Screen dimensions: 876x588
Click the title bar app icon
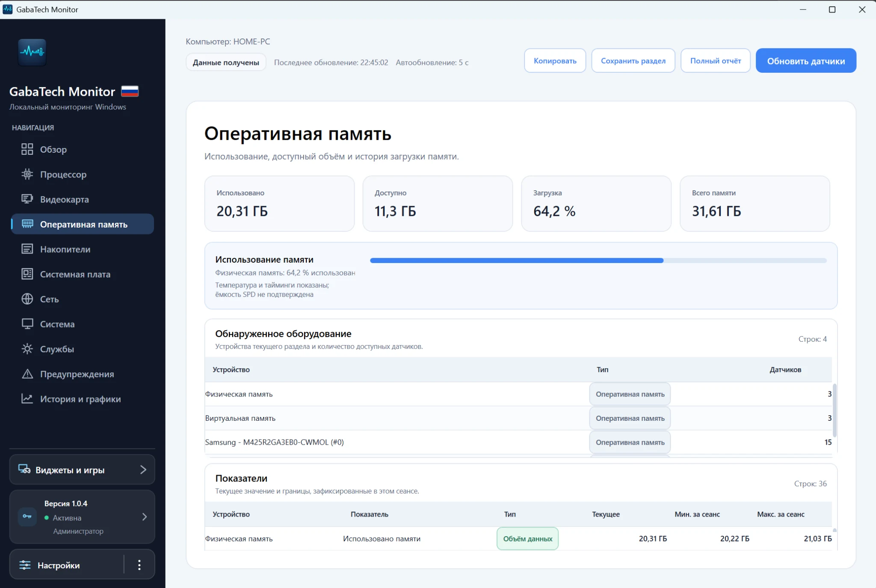pyautogui.click(x=7, y=9)
